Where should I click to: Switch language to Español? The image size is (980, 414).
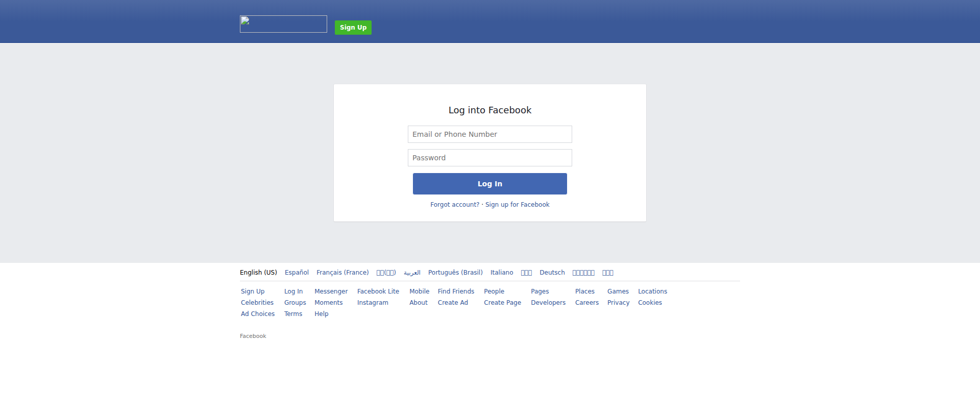tap(297, 273)
